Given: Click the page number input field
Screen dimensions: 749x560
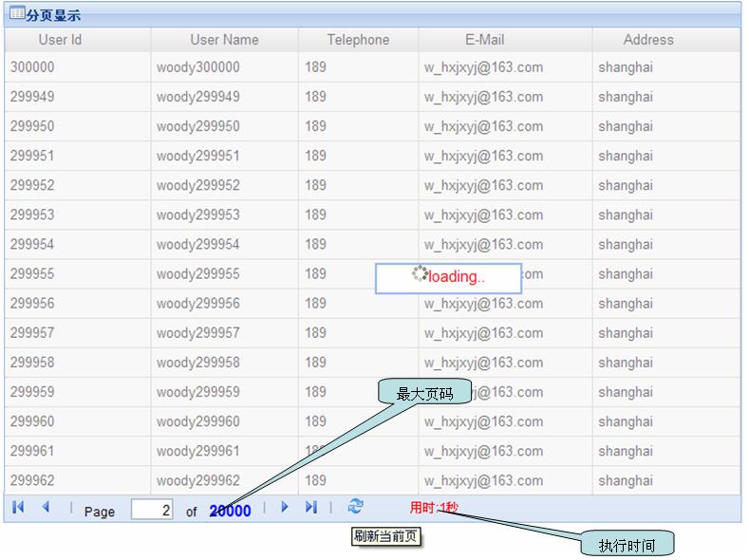Looking at the screenshot, I should (152, 510).
